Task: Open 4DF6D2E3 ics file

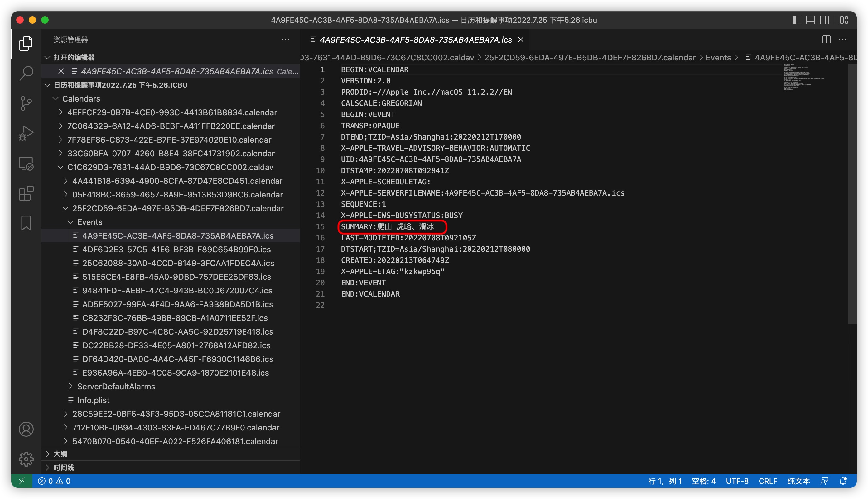Action: coord(171,249)
